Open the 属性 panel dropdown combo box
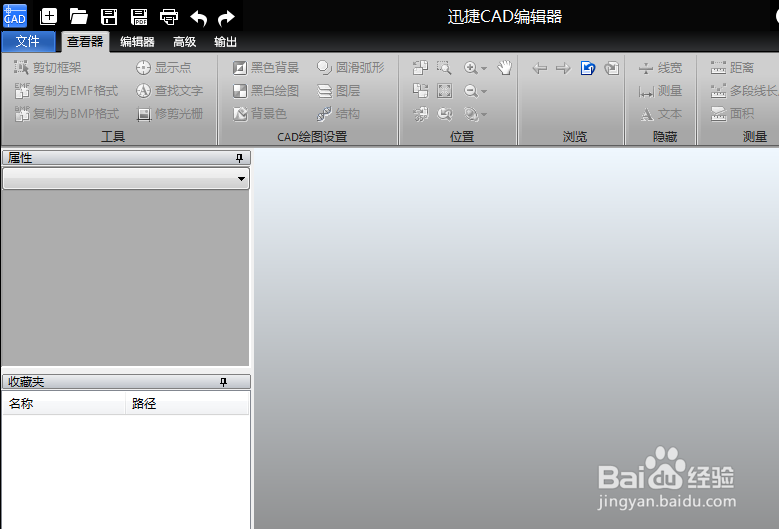This screenshot has height=529, width=779. coord(126,178)
